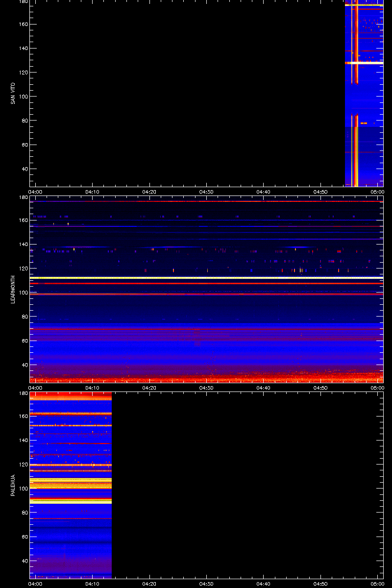The width and height of the screenshot is (392, 588).
Task: Select the San Vito spectrogram data strip
Action: 364,93
